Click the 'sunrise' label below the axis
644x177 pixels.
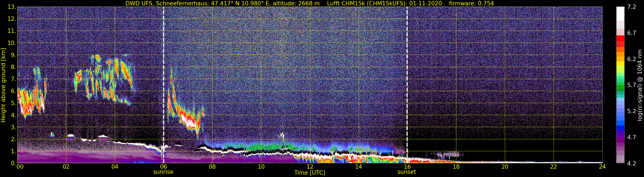tap(163, 172)
